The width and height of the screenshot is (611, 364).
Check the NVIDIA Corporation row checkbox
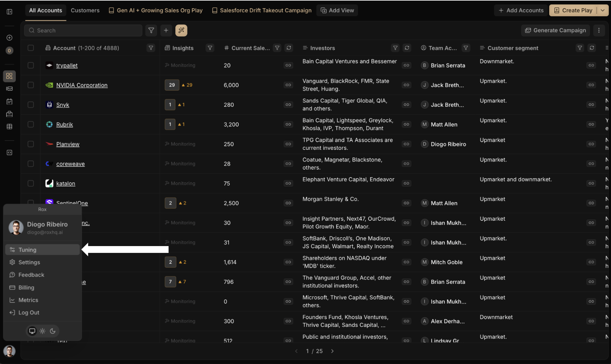tap(31, 85)
